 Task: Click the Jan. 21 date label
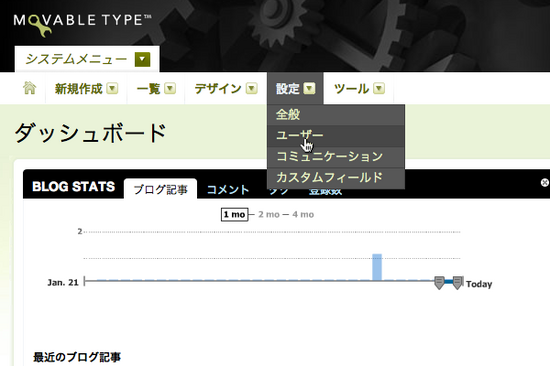[63, 282]
